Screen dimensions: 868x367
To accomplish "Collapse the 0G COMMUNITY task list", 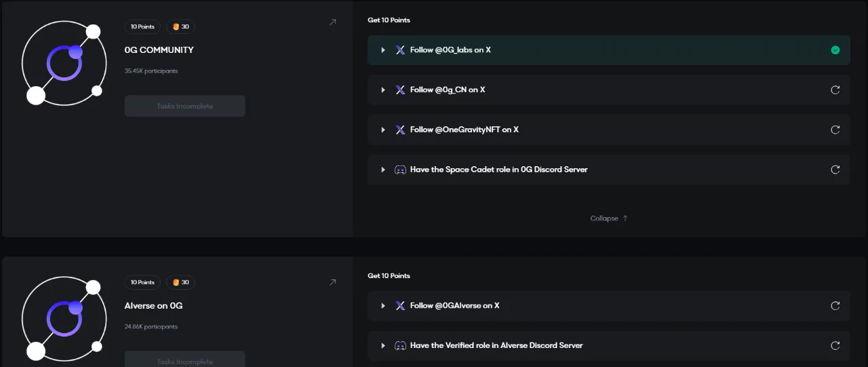I will tap(608, 218).
